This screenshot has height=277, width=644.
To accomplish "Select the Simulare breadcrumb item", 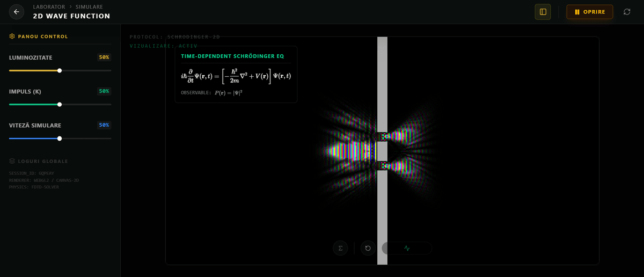I will point(89,7).
